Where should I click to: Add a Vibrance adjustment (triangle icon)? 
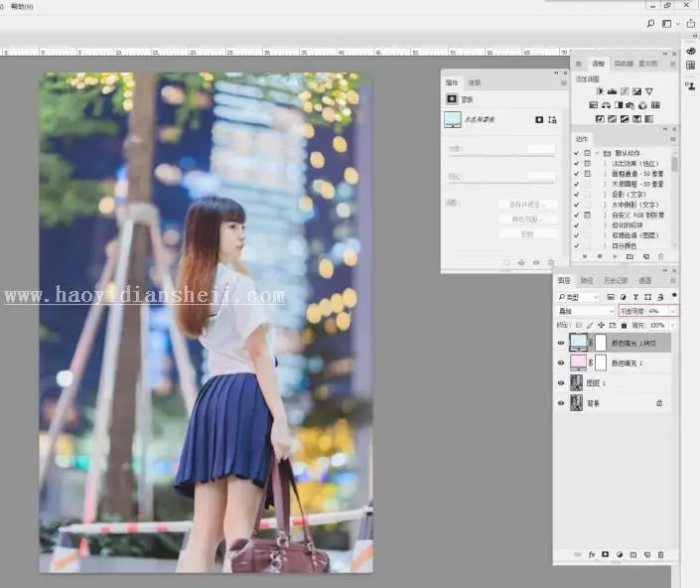pyautogui.click(x=649, y=91)
